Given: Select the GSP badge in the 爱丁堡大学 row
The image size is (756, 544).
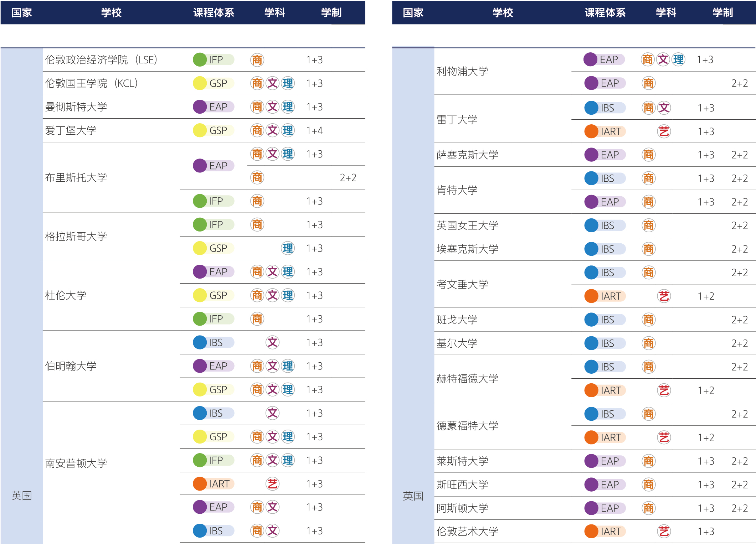Looking at the screenshot, I should click(x=214, y=130).
